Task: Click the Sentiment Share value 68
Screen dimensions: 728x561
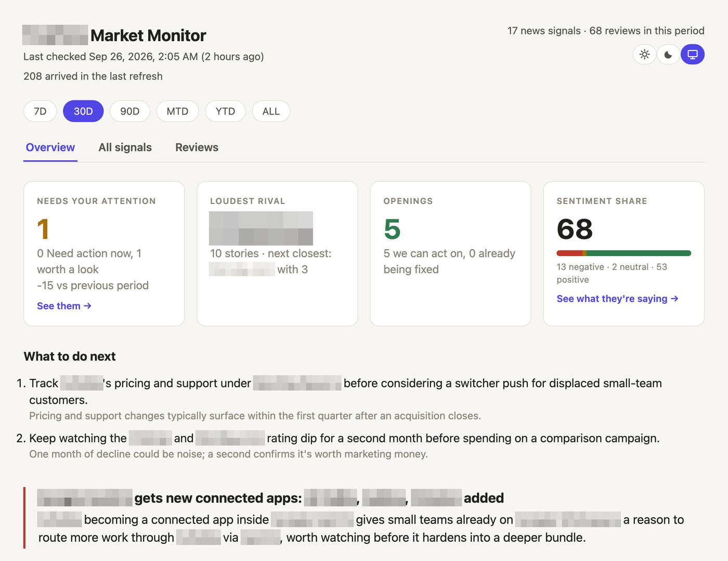Action: (575, 229)
